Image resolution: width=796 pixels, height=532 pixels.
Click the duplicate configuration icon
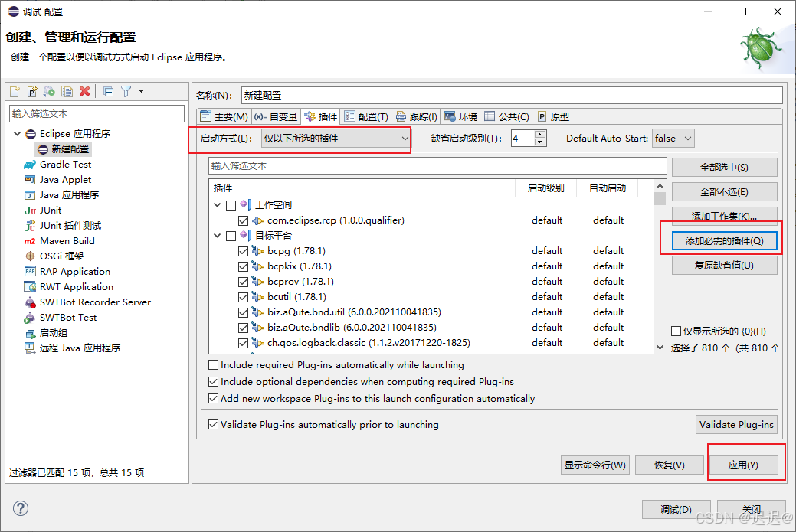click(67, 91)
